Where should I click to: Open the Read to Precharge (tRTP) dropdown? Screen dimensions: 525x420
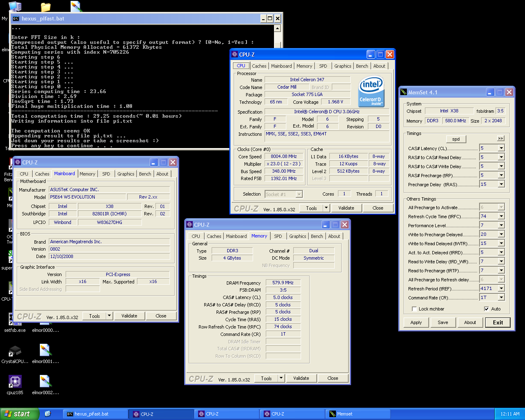501,270
